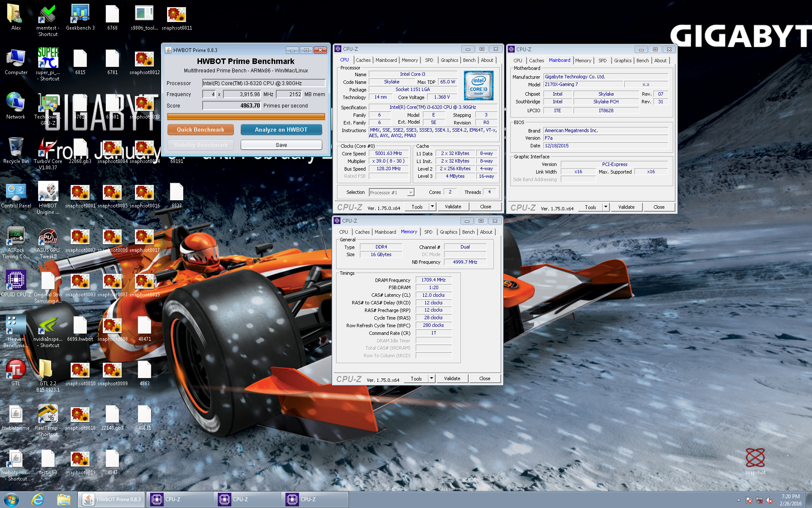Launch Internet Explorer from taskbar
This screenshot has height=508, width=812.
point(38,500)
